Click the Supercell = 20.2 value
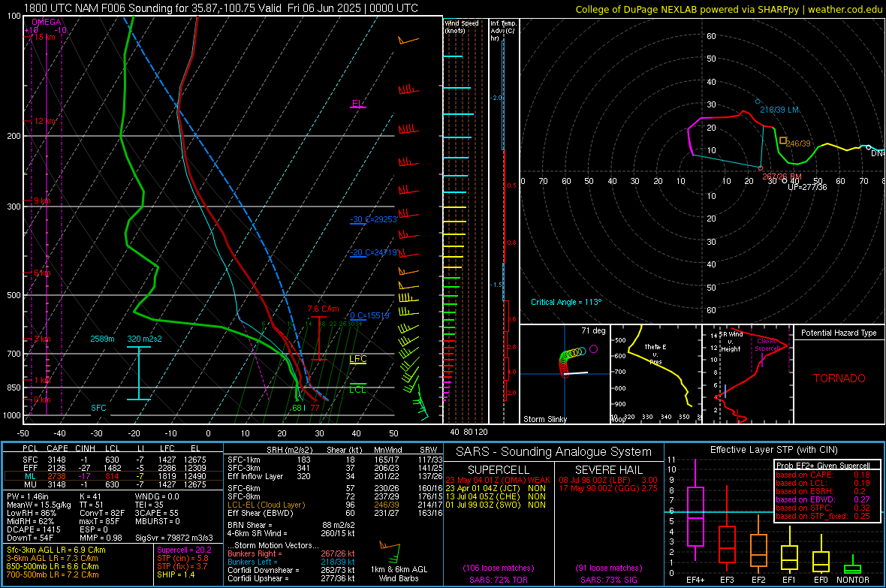Screen dimensions: 886x588 tap(184, 550)
